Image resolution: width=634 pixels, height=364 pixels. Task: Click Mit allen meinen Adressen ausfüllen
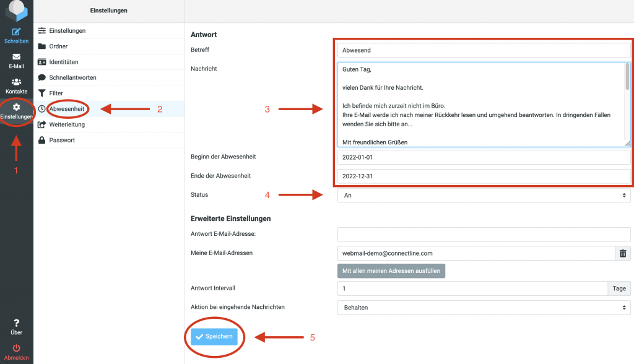[x=391, y=271]
